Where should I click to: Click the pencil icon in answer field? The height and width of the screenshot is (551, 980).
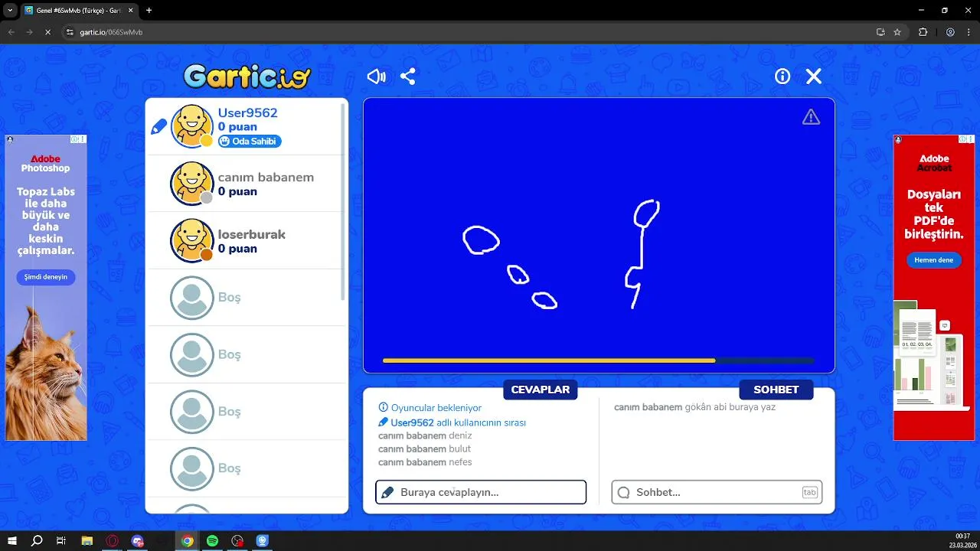click(387, 492)
